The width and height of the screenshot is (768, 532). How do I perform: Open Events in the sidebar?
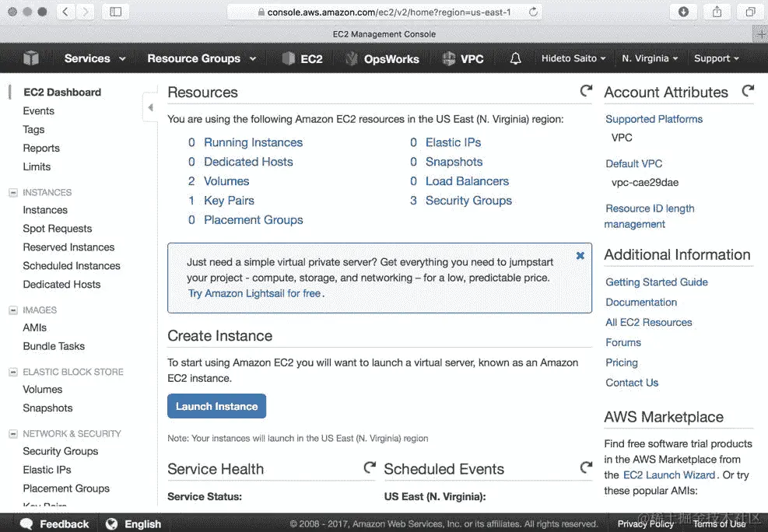tap(39, 110)
